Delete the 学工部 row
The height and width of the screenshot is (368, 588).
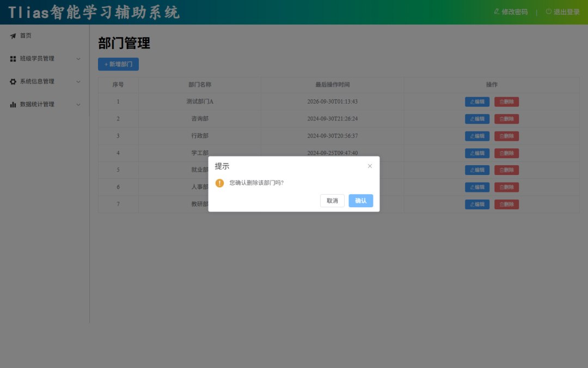(507, 153)
